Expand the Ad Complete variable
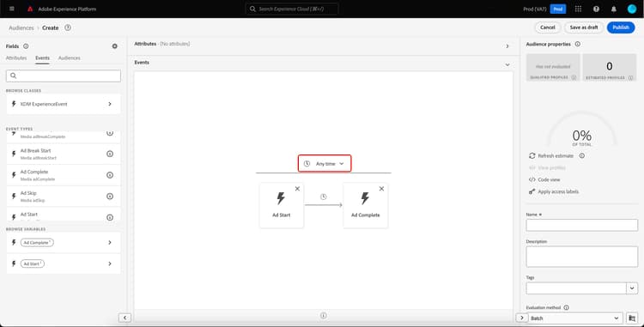Image resolution: width=644 pixels, height=327 pixels. click(64, 243)
